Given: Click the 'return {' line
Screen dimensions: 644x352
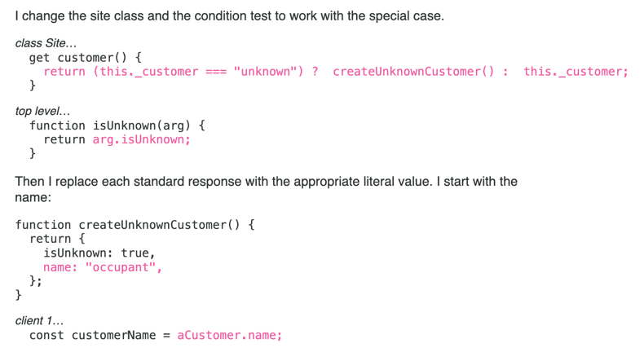Looking at the screenshot, I should (x=57, y=239).
